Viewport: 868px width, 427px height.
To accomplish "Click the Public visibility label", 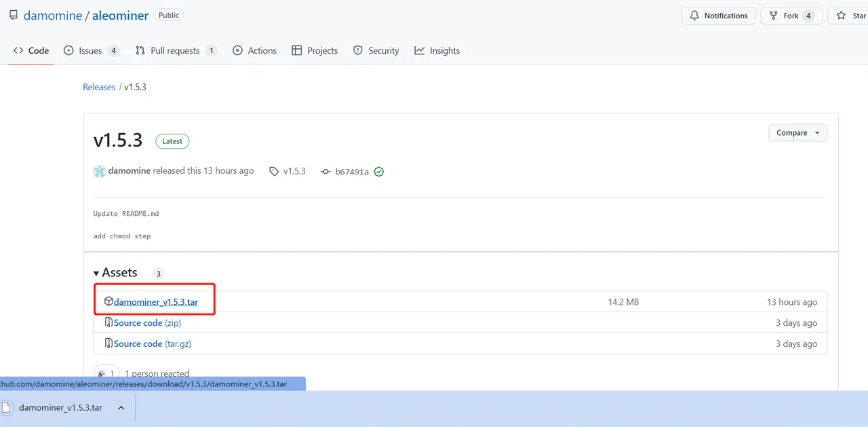I will point(169,14).
